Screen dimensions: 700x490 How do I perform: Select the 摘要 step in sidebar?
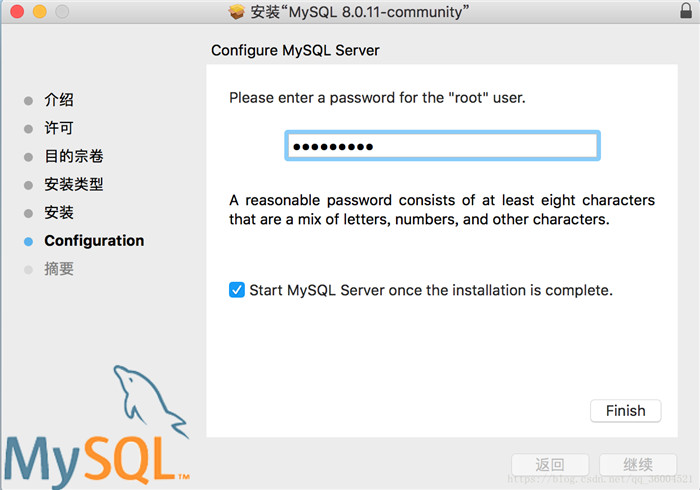coord(59,269)
